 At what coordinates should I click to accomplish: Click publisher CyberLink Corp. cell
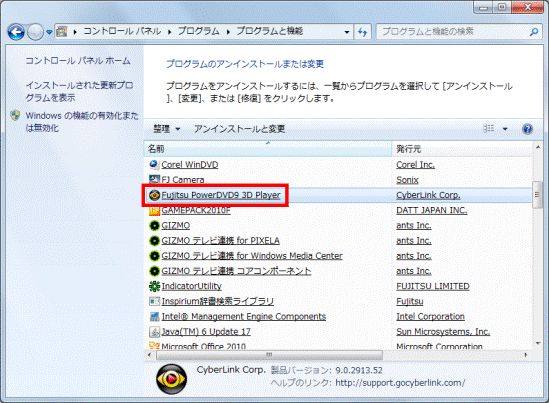click(428, 195)
